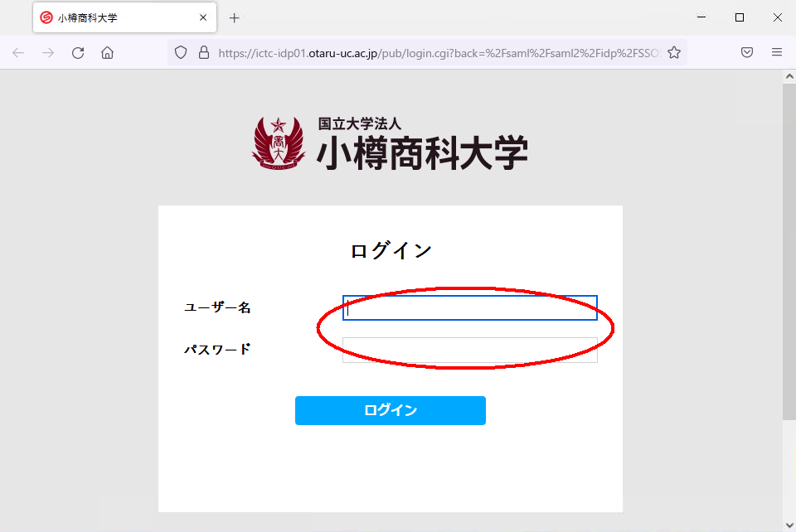
Task: Click the scrollbar up arrow
Action: click(x=789, y=76)
